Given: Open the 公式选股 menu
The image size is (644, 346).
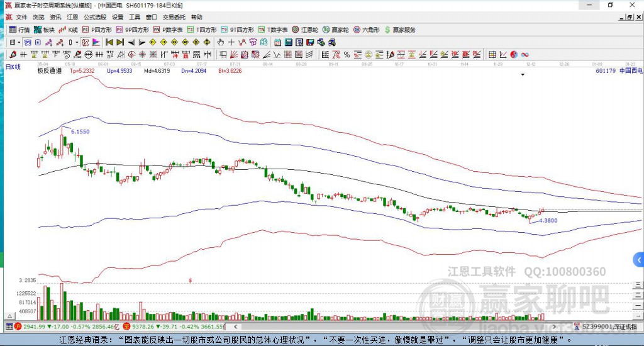Looking at the screenshot, I should tap(95, 17).
